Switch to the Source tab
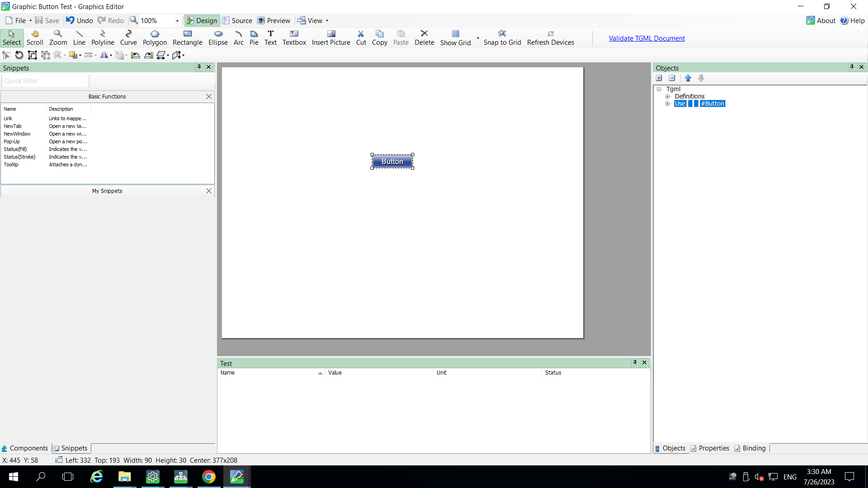Viewport: 868px width, 488px height. pyautogui.click(x=237, y=20)
